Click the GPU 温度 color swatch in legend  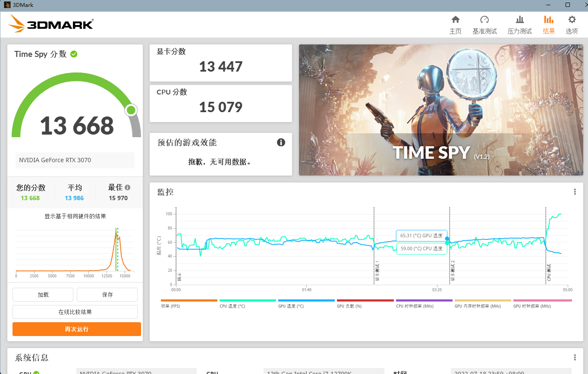click(x=306, y=301)
